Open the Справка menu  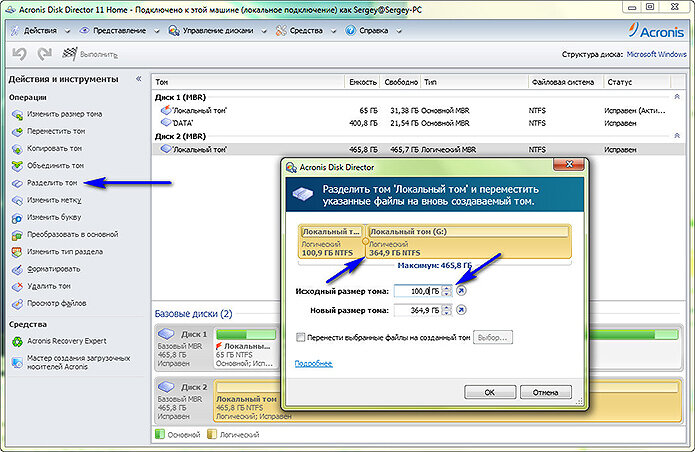coord(373,31)
